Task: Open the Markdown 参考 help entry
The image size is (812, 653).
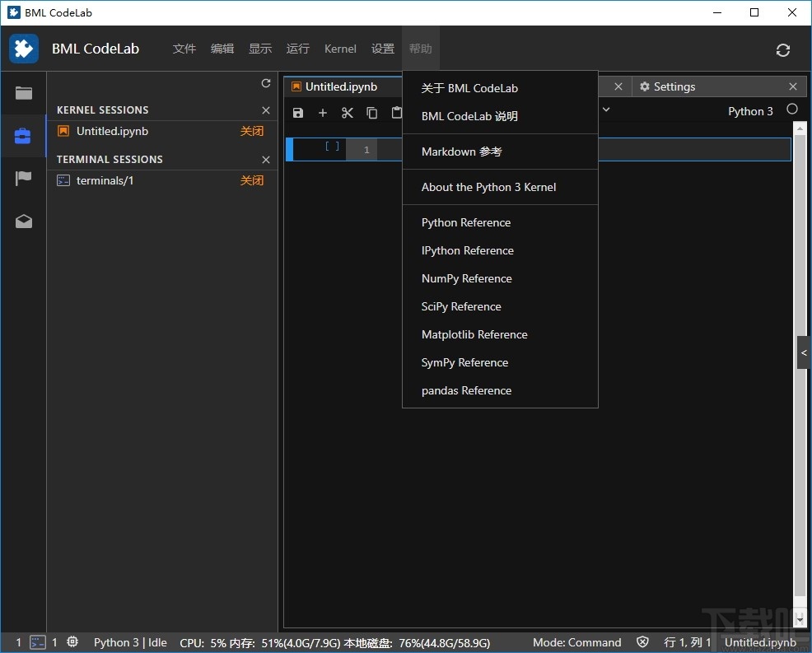Action: [x=463, y=152]
